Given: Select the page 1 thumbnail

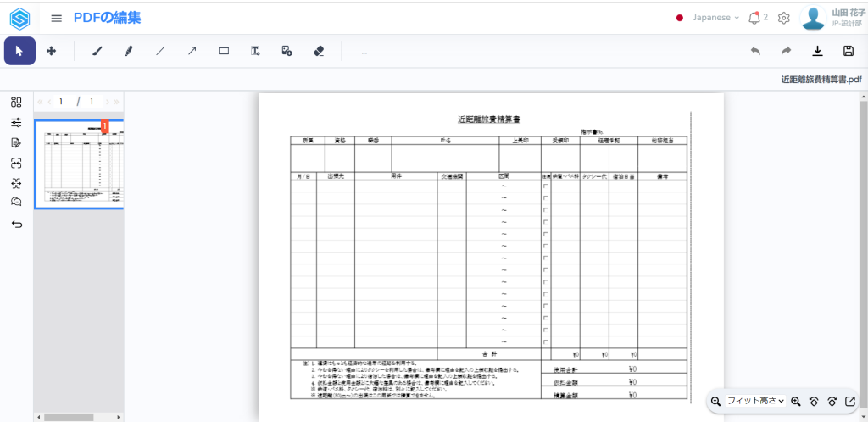Looking at the screenshot, I should 79,164.
